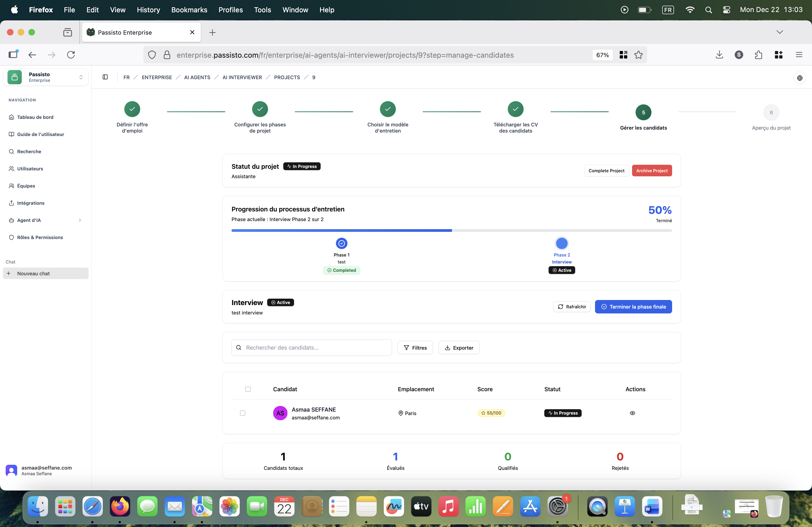Viewport: 812px width, 527px height.
Task: Check the select-all candidates checkbox
Action: [x=248, y=389]
